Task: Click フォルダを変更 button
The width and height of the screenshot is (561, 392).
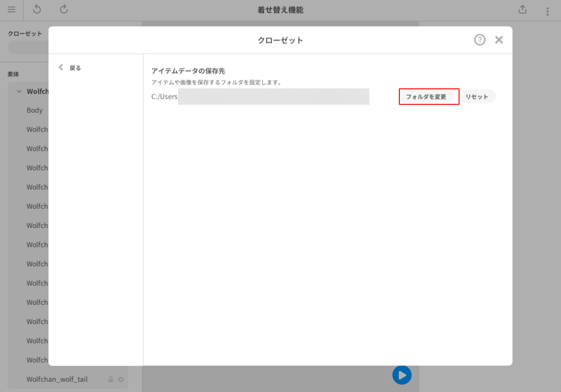Action: [426, 97]
